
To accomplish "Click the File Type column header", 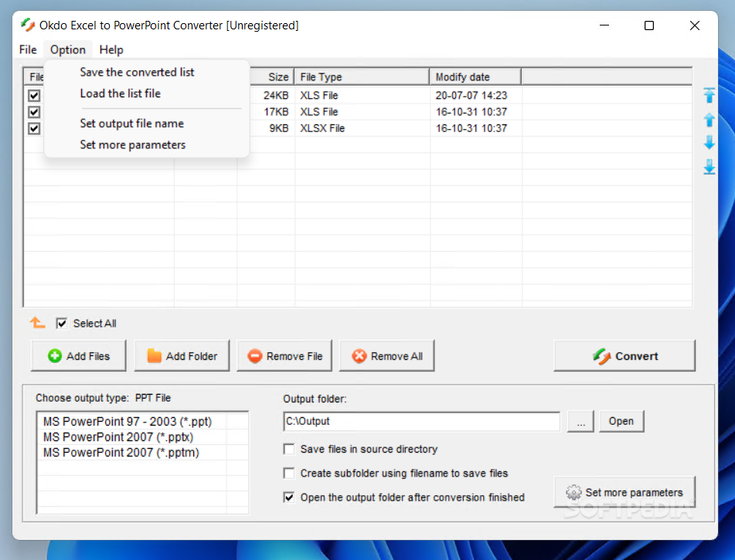I will point(362,76).
